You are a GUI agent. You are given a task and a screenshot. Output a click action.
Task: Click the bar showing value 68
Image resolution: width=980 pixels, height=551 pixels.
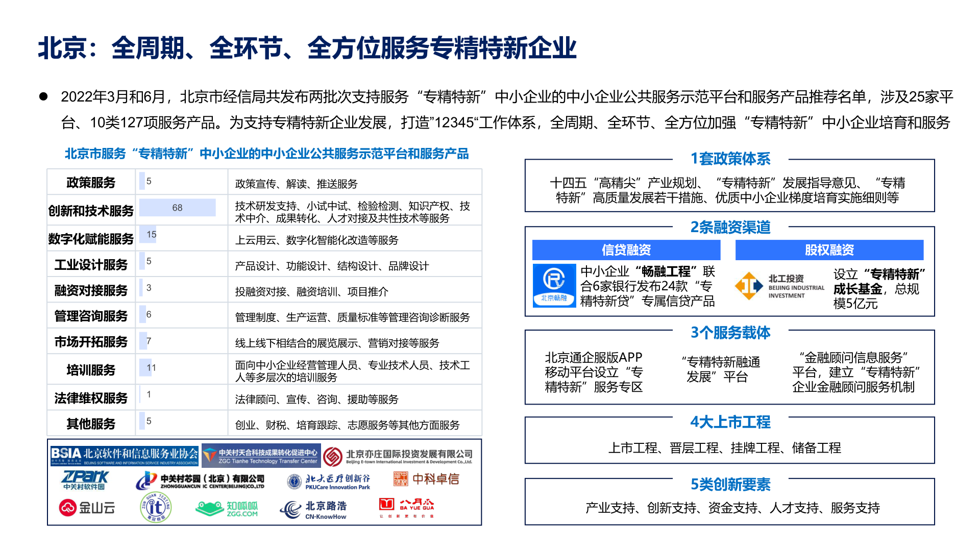(177, 208)
